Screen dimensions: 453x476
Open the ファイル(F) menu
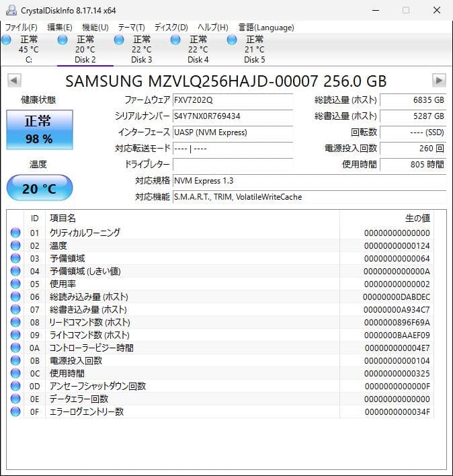(22, 28)
